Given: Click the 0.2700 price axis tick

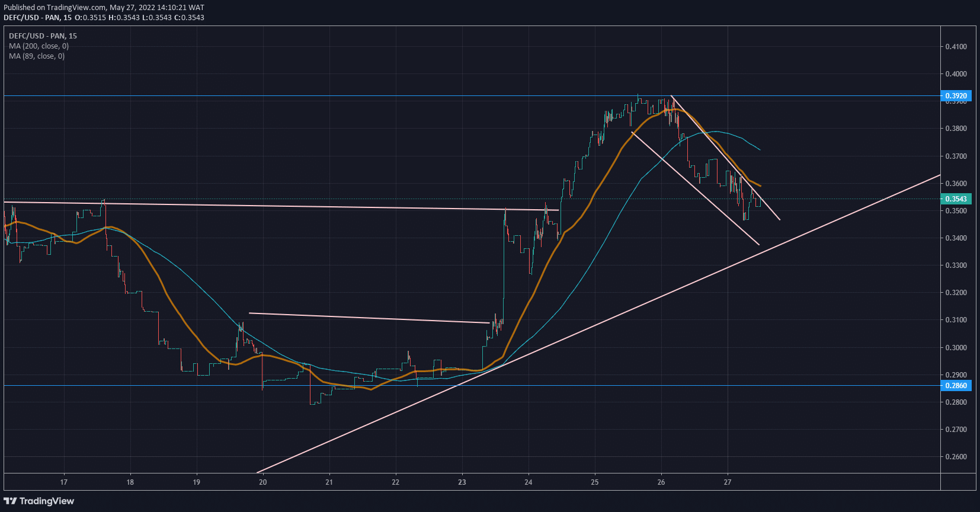Looking at the screenshot, I should point(956,430).
